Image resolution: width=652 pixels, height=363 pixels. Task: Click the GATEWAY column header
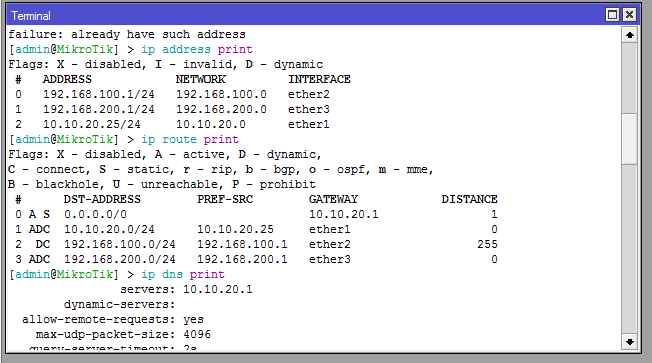333,199
